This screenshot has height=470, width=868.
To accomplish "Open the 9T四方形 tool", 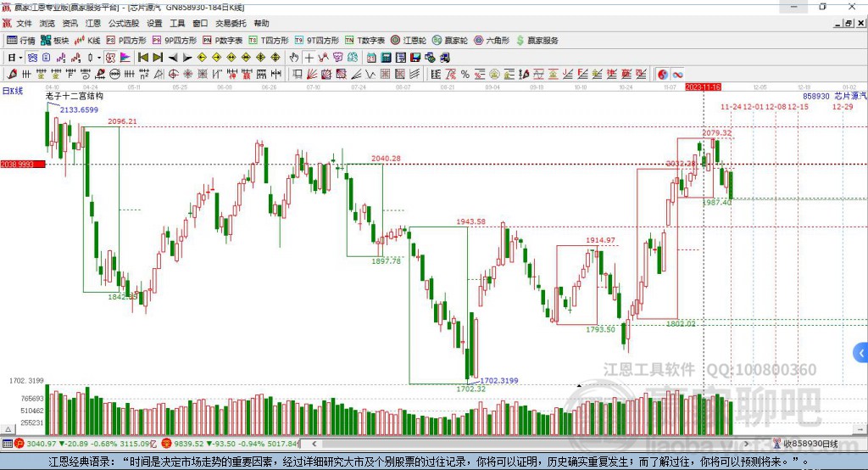I will pos(317,41).
